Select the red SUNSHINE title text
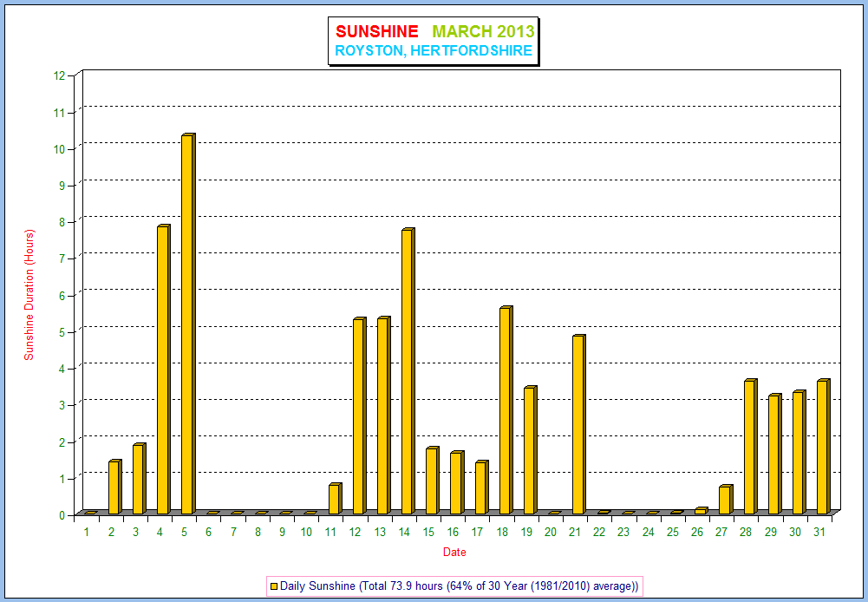Viewport: 868px width, 602px height. (x=376, y=32)
